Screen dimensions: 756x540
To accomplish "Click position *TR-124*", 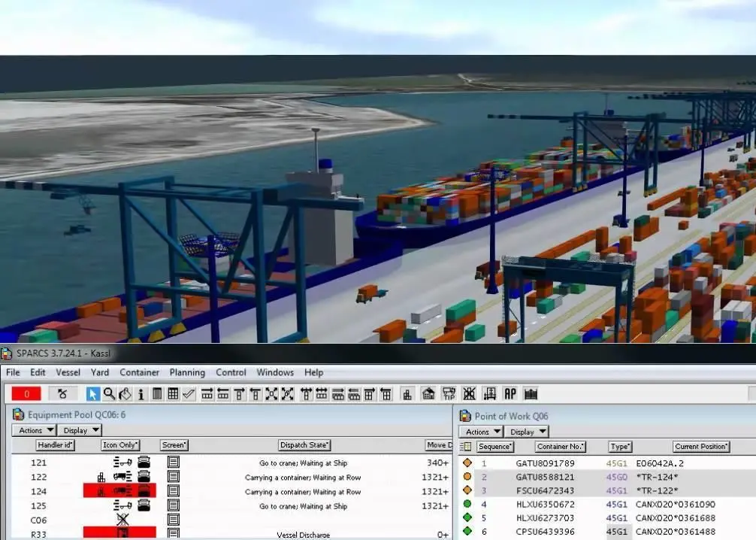I will 657,477.
